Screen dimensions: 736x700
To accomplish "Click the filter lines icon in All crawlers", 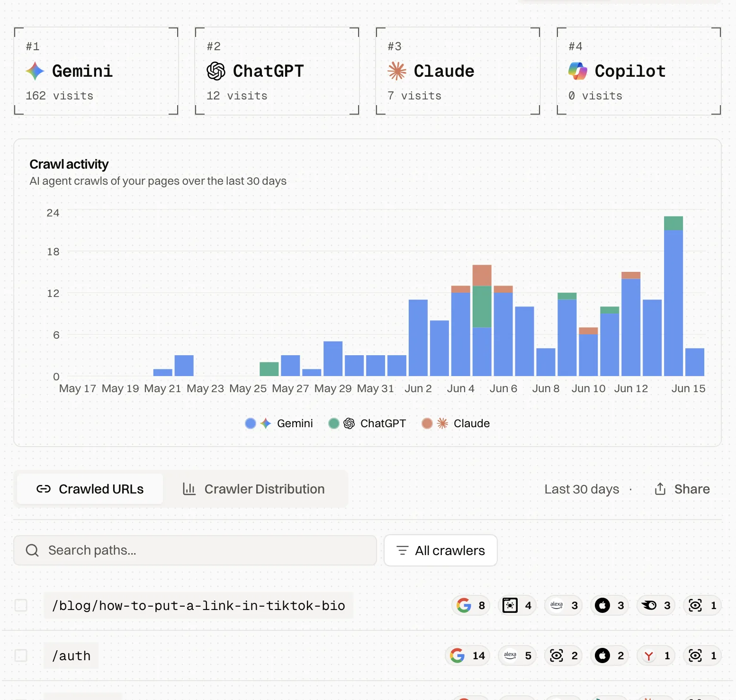I will 403,550.
